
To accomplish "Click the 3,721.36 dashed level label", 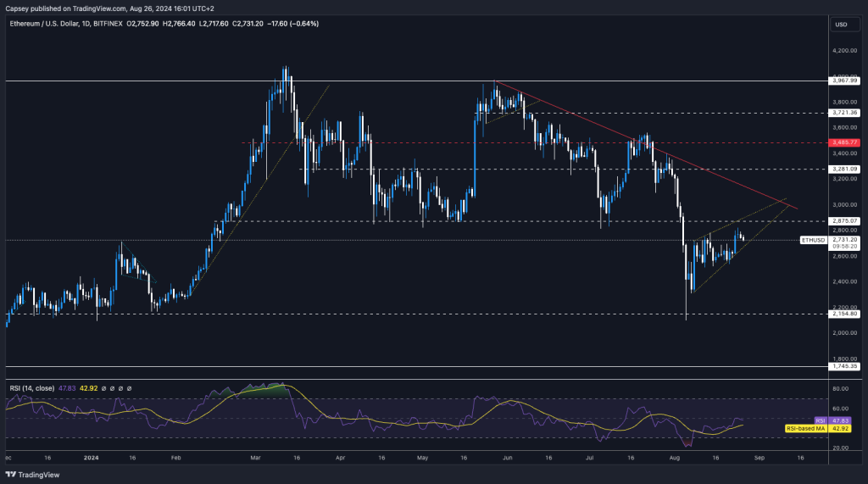I will tap(844, 113).
